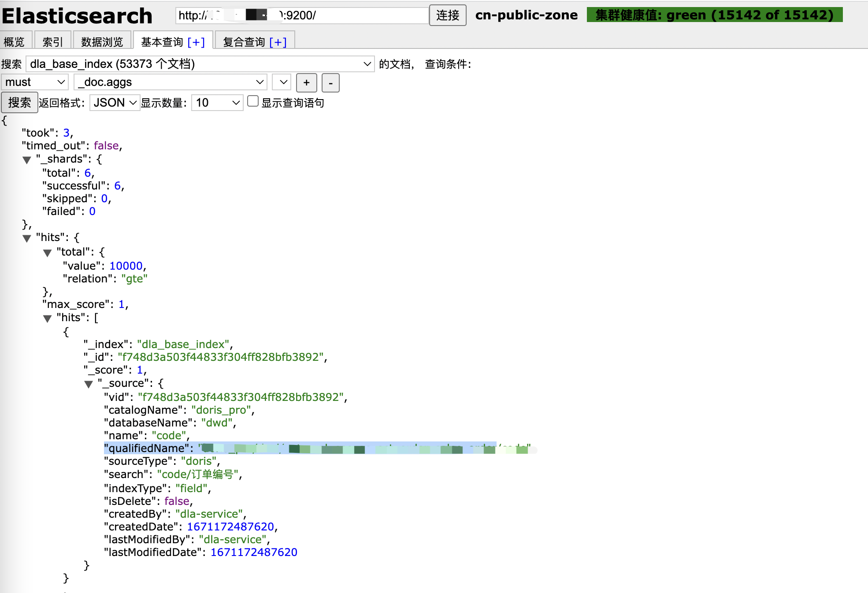Change 显示数量 dropdown from 10
This screenshot has width=868, height=593.
(x=217, y=103)
